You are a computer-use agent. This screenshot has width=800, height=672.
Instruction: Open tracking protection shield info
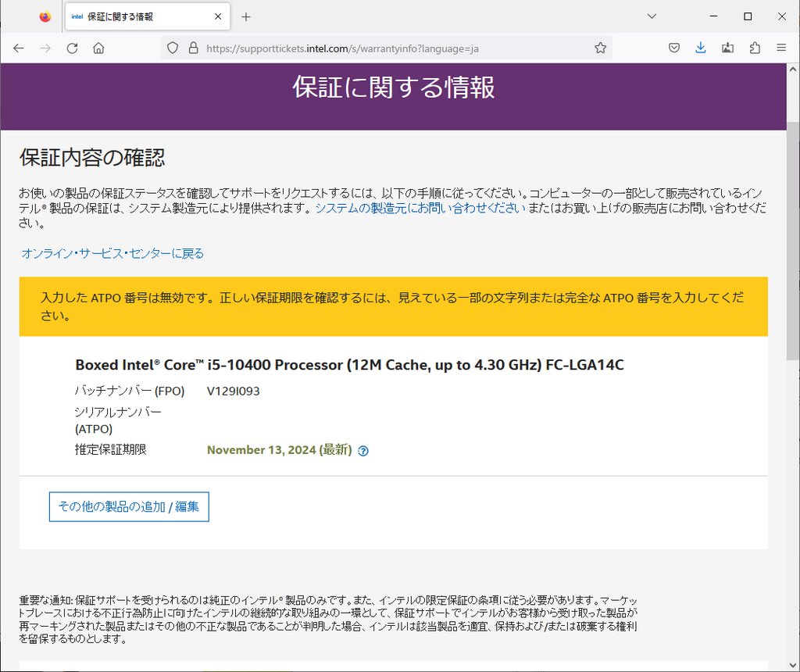tap(173, 48)
